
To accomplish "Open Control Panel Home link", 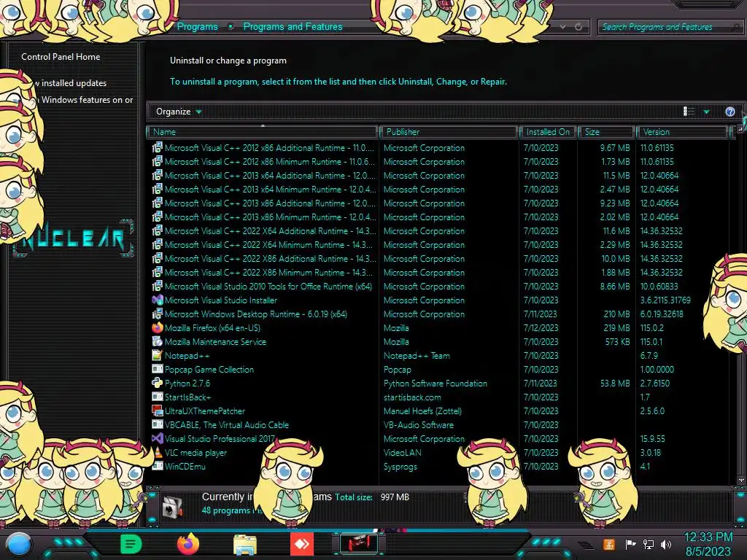I will pyautogui.click(x=61, y=57).
